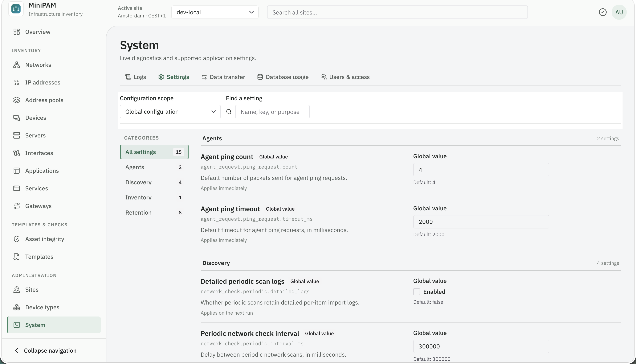This screenshot has height=364, width=636.
Task: Click the Gateways sidebar icon
Action: tap(17, 206)
